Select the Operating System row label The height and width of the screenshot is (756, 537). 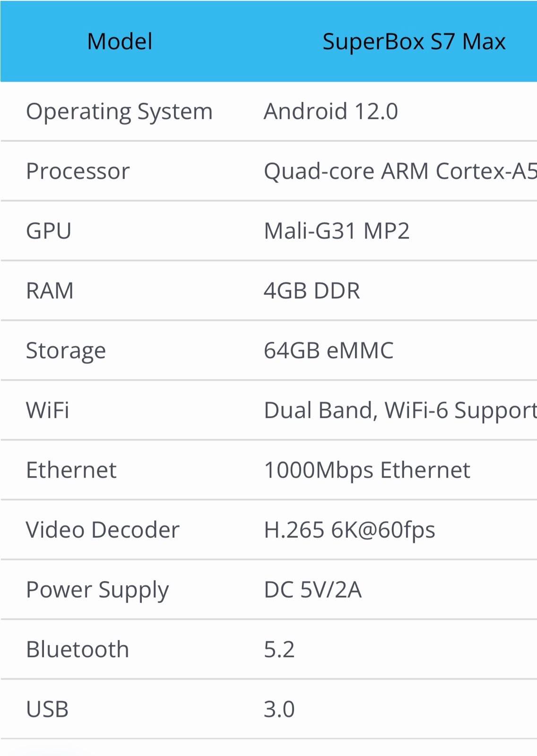click(x=119, y=112)
